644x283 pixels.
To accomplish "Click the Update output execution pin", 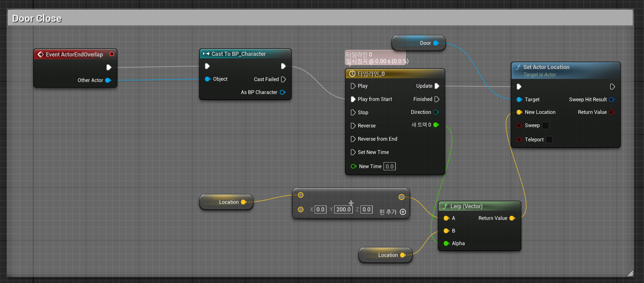I will click(437, 86).
